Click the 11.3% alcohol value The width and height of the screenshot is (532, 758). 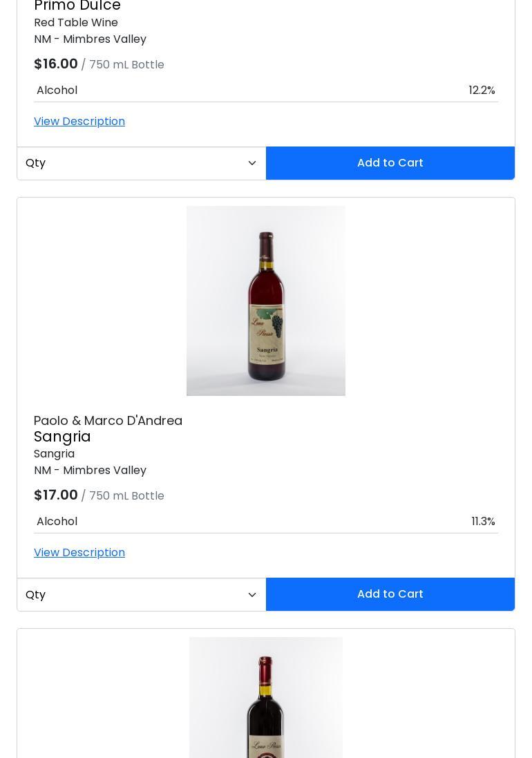(x=483, y=522)
